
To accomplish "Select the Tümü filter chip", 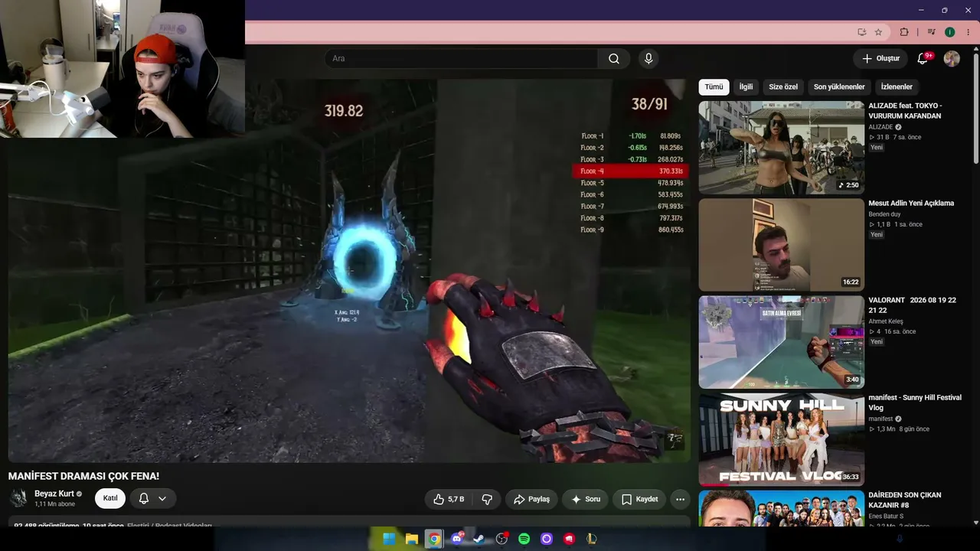I will (x=714, y=86).
